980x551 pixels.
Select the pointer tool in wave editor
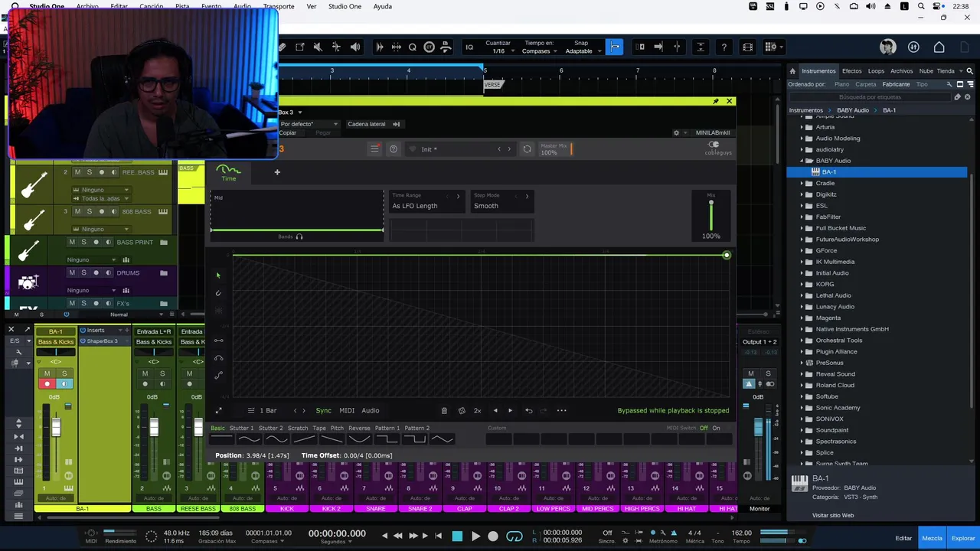click(x=217, y=275)
